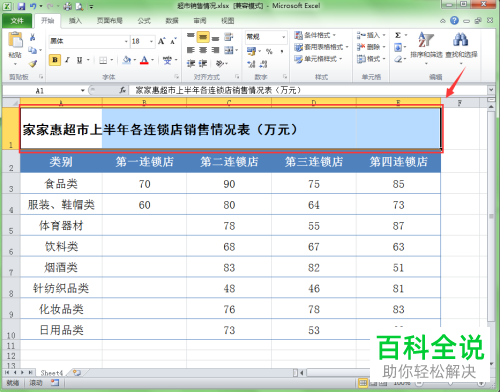Open Cell Styles (单元格样式) menu

point(319,59)
